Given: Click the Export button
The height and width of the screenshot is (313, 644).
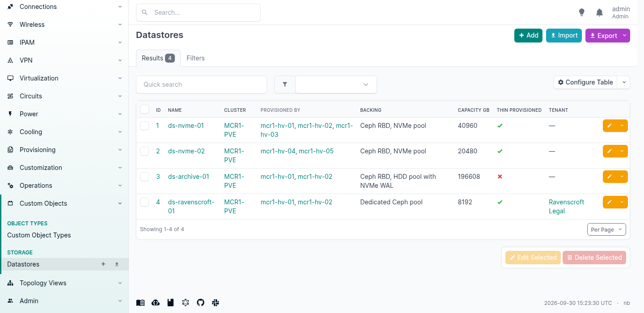Looking at the screenshot, I should (x=603, y=36).
